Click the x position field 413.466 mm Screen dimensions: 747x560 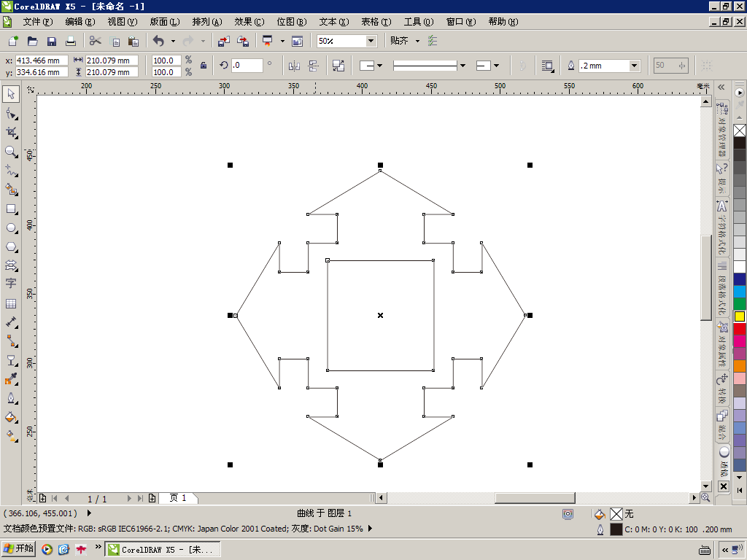pos(42,61)
